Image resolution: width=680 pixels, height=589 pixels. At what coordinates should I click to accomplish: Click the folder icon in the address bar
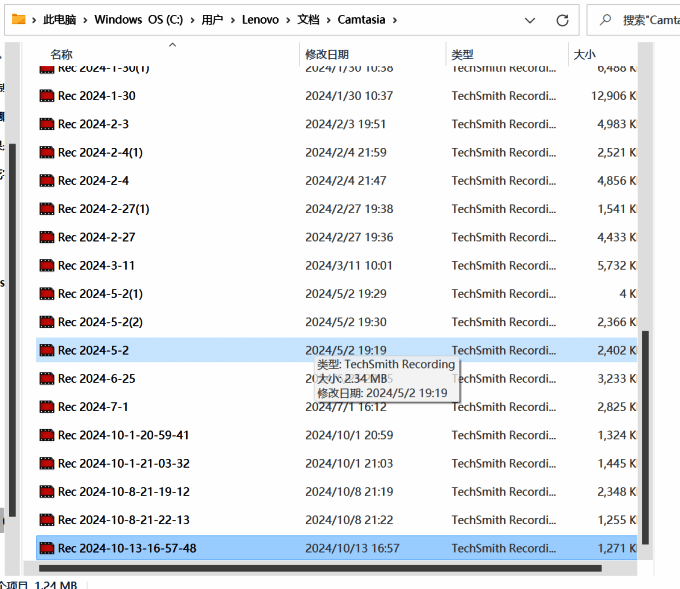(18, 19)
